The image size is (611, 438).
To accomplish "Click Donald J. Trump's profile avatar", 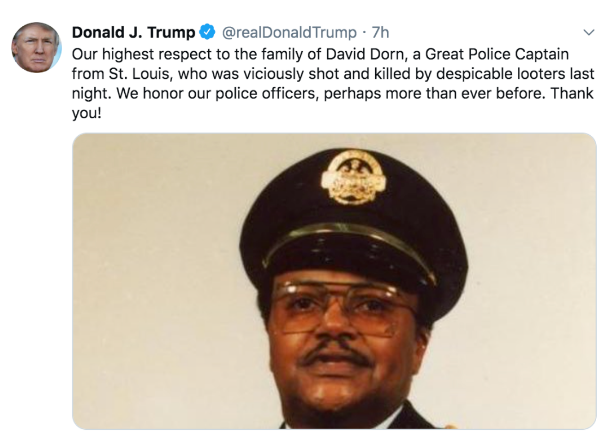I will click(x=36, y=46).
